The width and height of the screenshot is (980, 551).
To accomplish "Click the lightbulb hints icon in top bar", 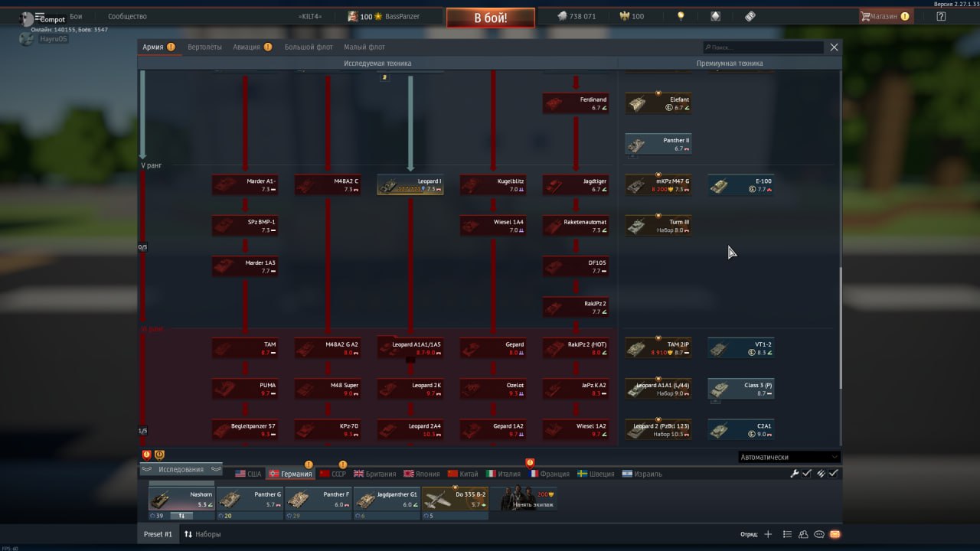I will pos(681,16).
